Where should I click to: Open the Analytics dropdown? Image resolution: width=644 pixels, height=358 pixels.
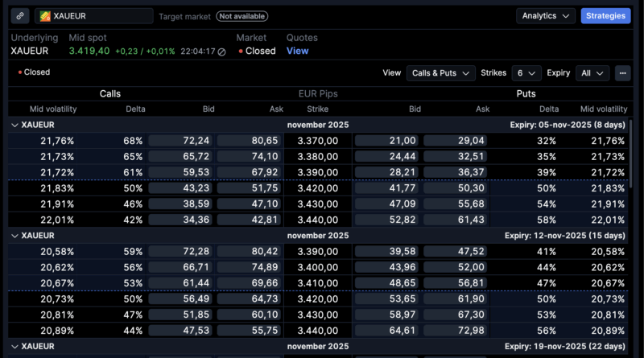click(x=545, y=16)
